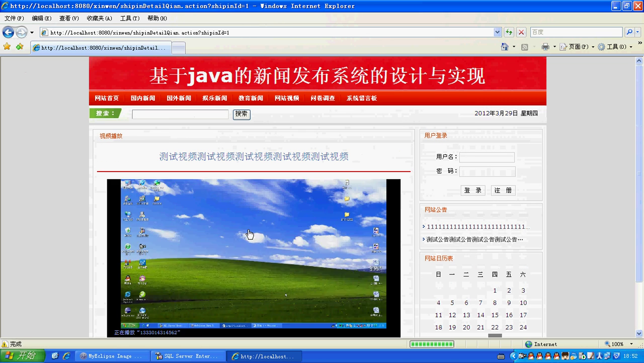The width and height of the screenshot is (644, 363).
Task: Click the vertical scrollbar down arrow
Action: tap(639, 333)
